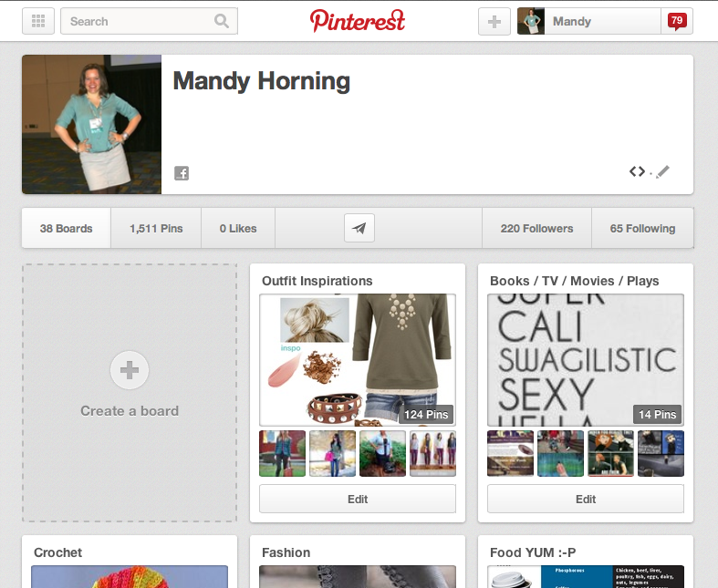The height and width of the screenshot is (588, 718).
Task: Click the plus circle to create board
Action: [130, 370]
